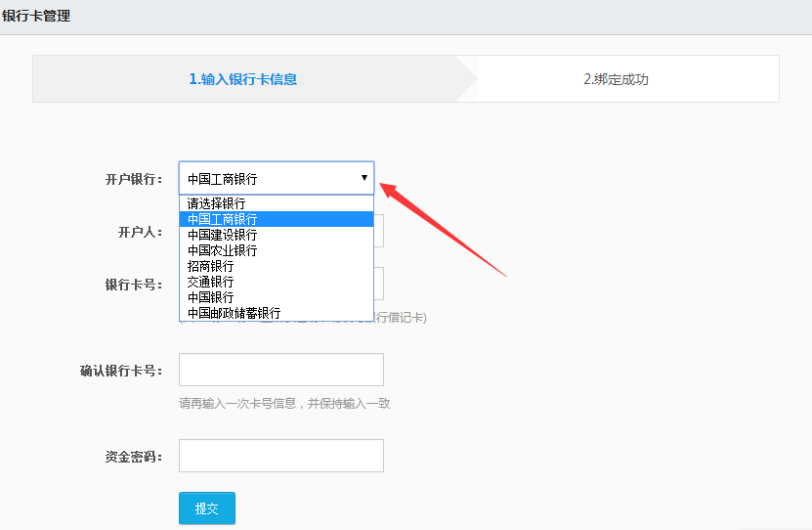This screenshot has width=812, height=530.
Task: Choose 中国工商银行 in the dropdown list
Action: (276, 219)
